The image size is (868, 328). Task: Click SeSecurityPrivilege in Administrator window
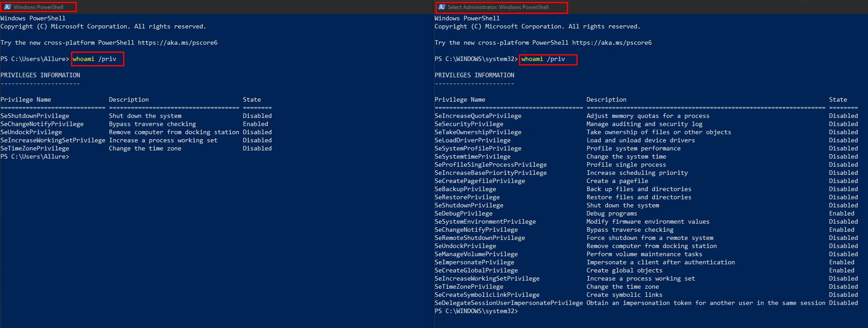click(469, 124)
